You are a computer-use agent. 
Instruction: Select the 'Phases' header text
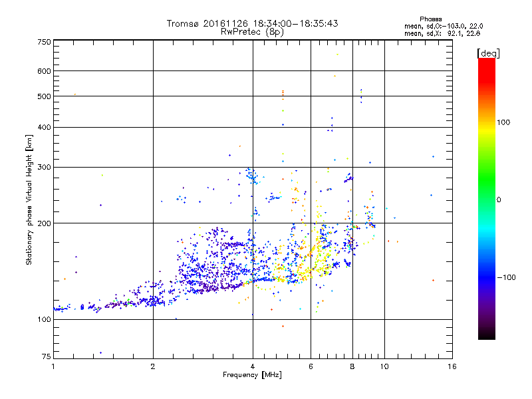point(430,19)
